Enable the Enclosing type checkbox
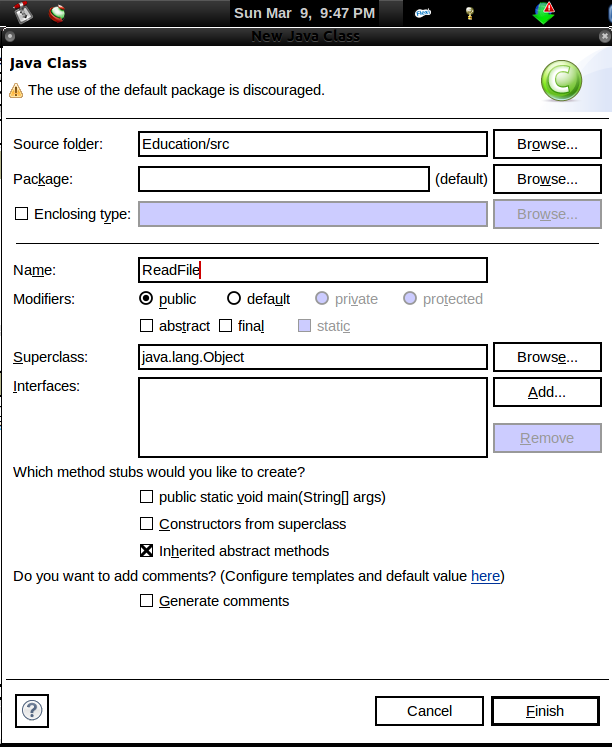612x747 pixels. point(21,214)
